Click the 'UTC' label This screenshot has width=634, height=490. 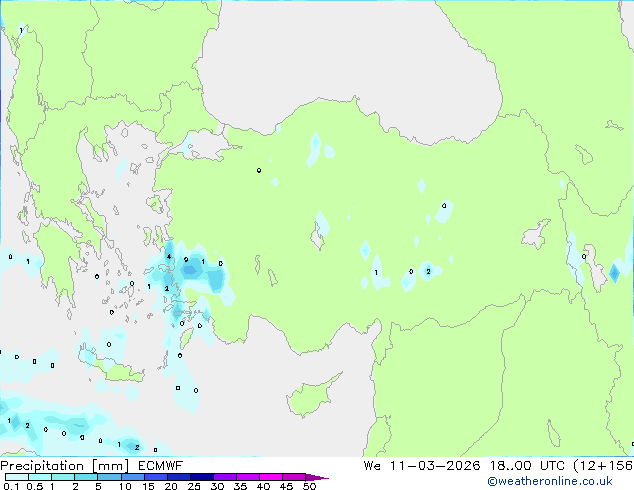point(552,466)
